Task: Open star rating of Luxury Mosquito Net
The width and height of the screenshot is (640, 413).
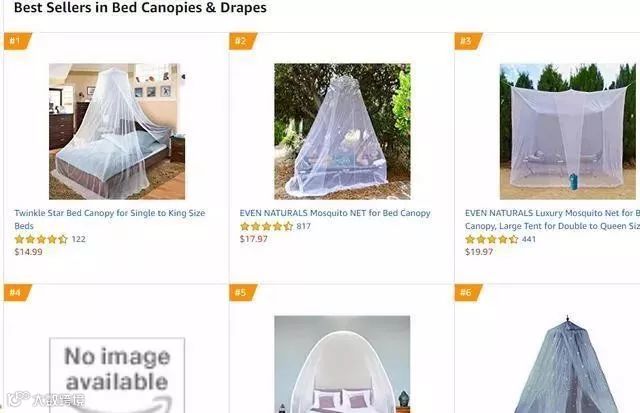Action: click(492, 239)
